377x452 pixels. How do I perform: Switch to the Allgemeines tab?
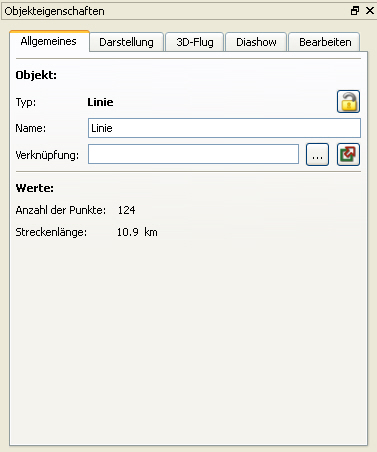pos(49,41)
